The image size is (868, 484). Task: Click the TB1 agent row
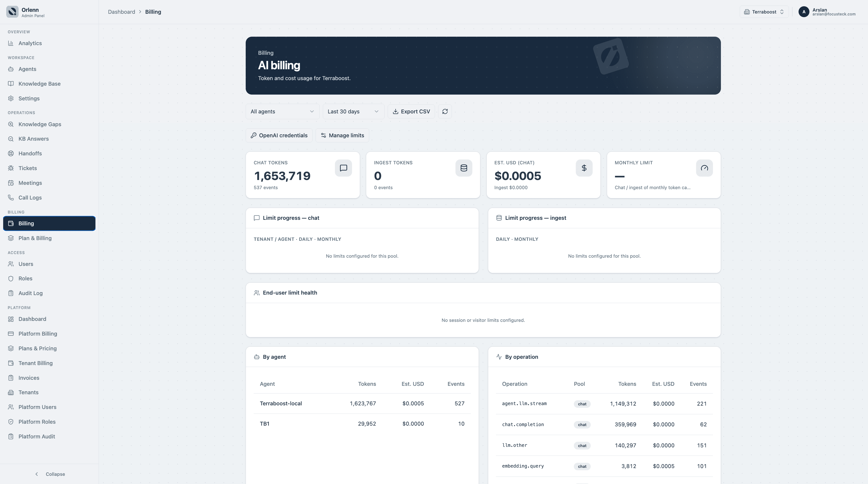click(x=362, y=424)
